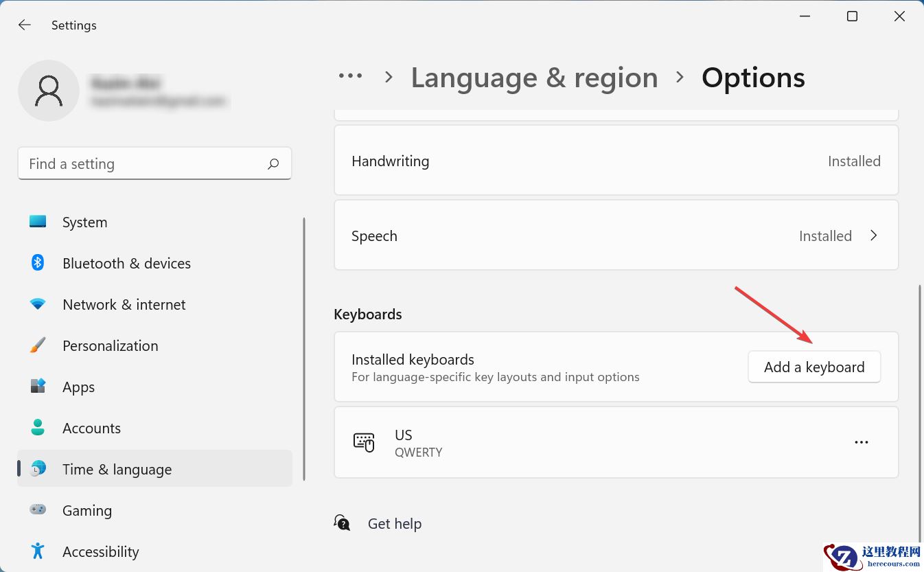Click the user profile avatar
Screen dimensions: 924x572
tap(49, 91)
